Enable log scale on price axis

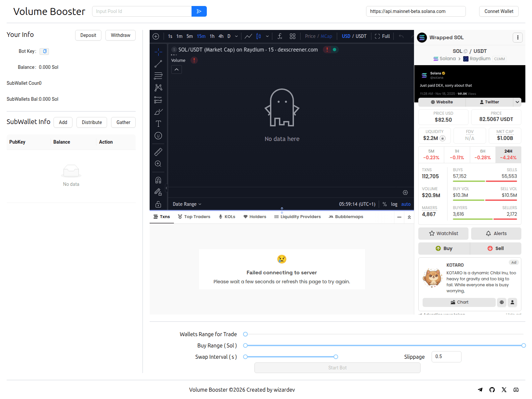[x=394, y=204]
